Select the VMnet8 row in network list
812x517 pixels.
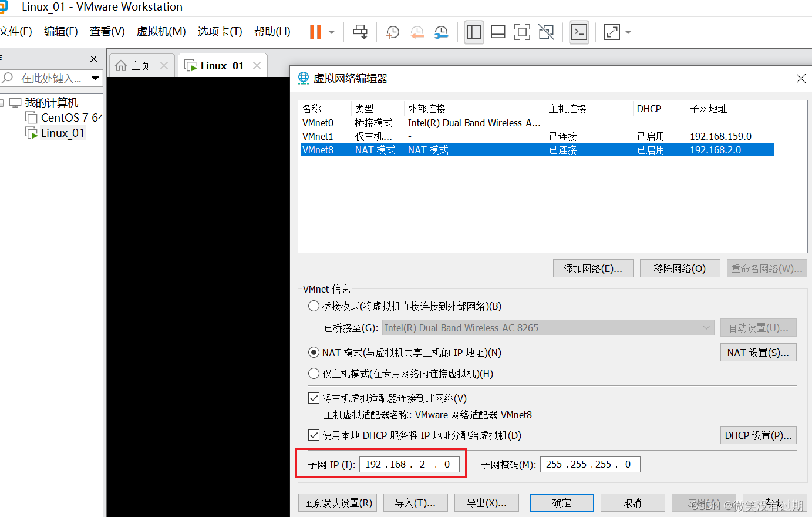click(x=538, y=150)
